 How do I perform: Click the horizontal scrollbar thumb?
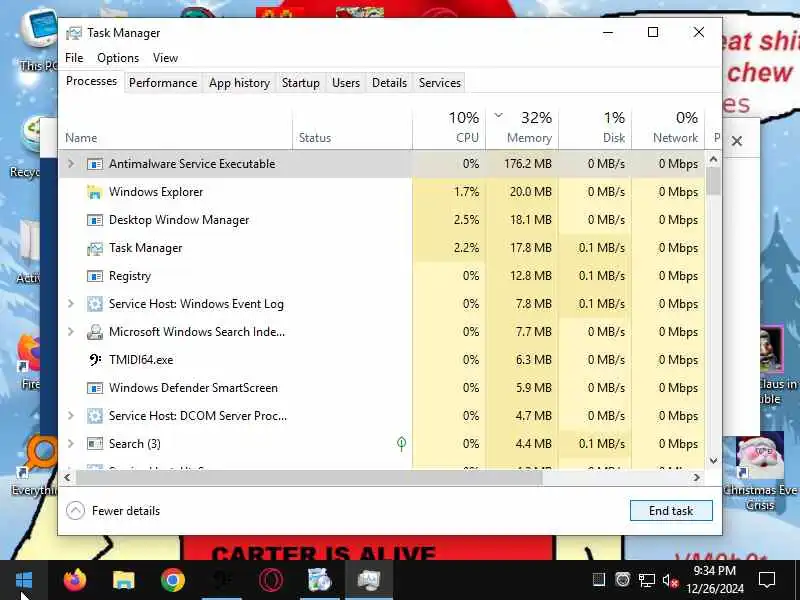coord(309,478)
